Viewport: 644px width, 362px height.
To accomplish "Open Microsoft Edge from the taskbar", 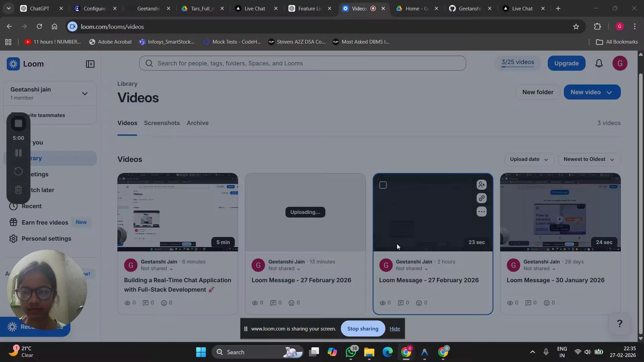I will (387, 352).
